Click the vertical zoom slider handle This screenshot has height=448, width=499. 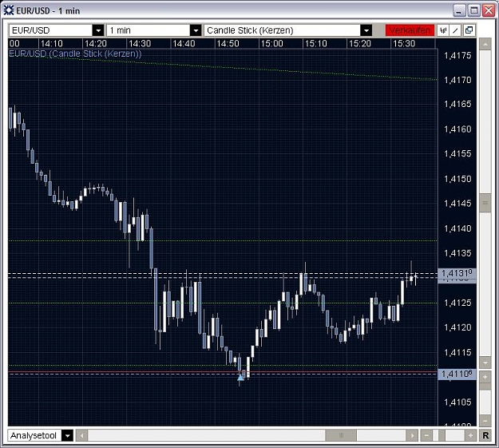[485, 387]
